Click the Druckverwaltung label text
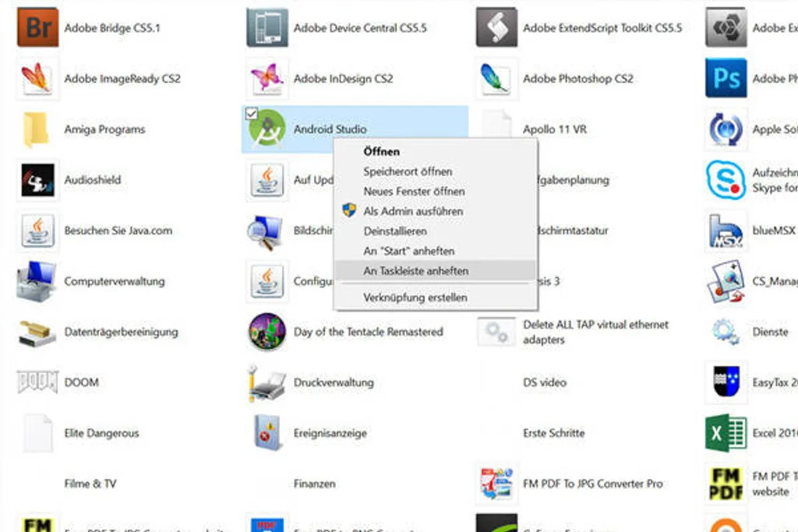 click(x=334, y=382)
